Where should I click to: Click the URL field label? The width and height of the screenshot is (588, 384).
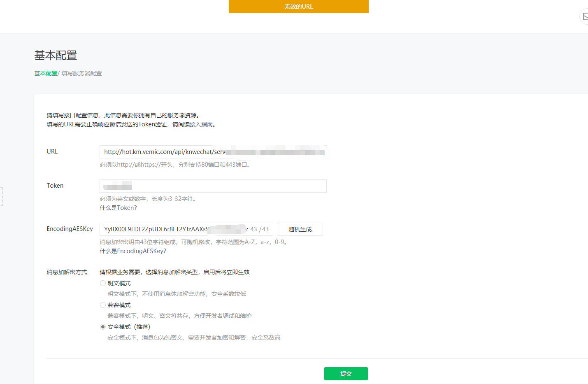click(52, 151)
